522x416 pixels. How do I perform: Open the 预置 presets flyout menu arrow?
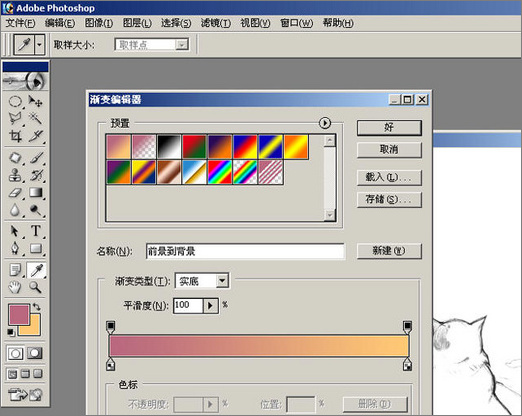(325, 123)
